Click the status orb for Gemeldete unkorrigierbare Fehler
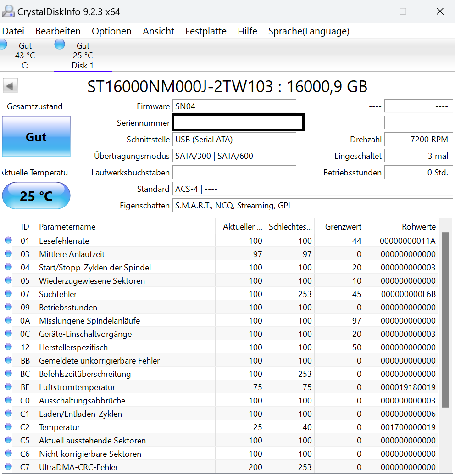455x476 pixels. pyautogui.click(x=9, y=360)
